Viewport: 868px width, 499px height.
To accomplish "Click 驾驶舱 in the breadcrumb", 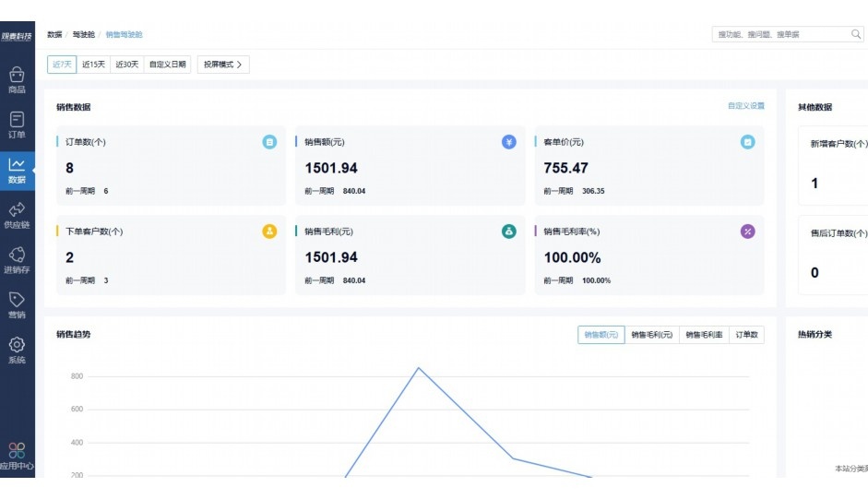I will pyautogui.click(x=81, y=34).
